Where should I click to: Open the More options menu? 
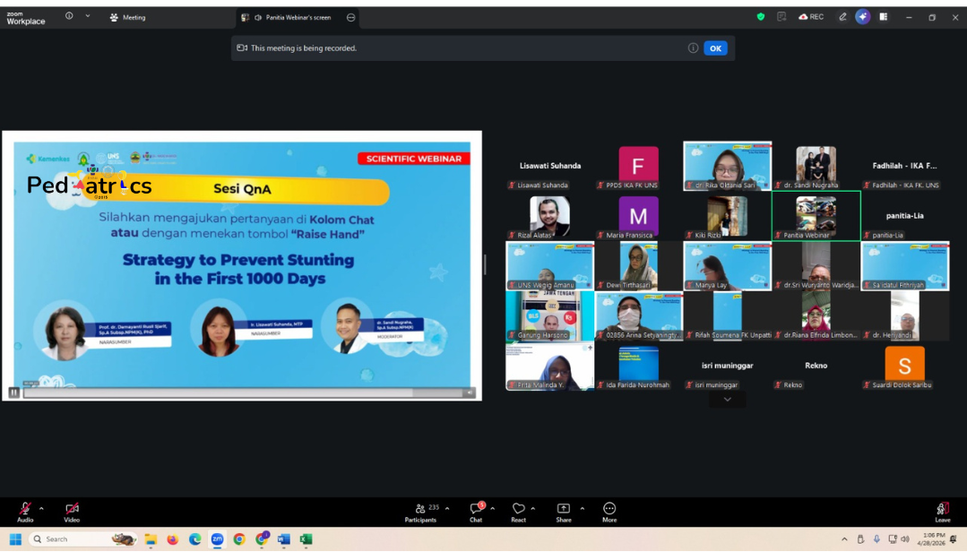click(609, 509)
